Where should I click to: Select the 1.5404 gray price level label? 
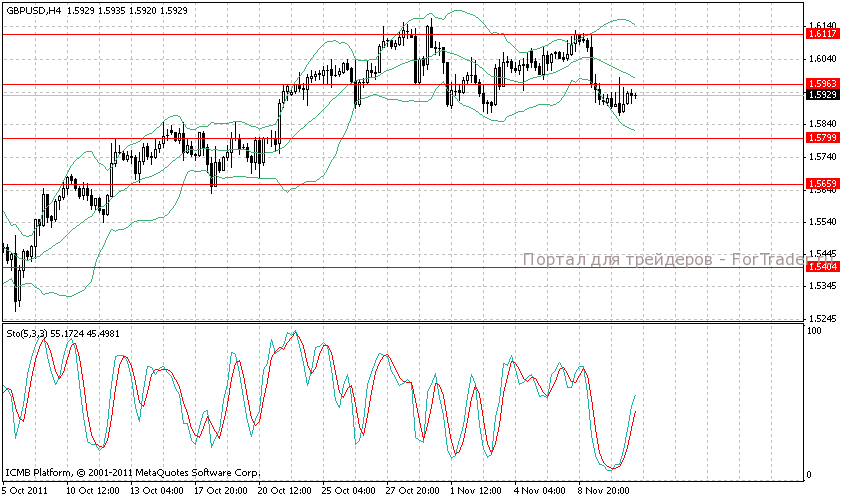[x=820, y=268]
